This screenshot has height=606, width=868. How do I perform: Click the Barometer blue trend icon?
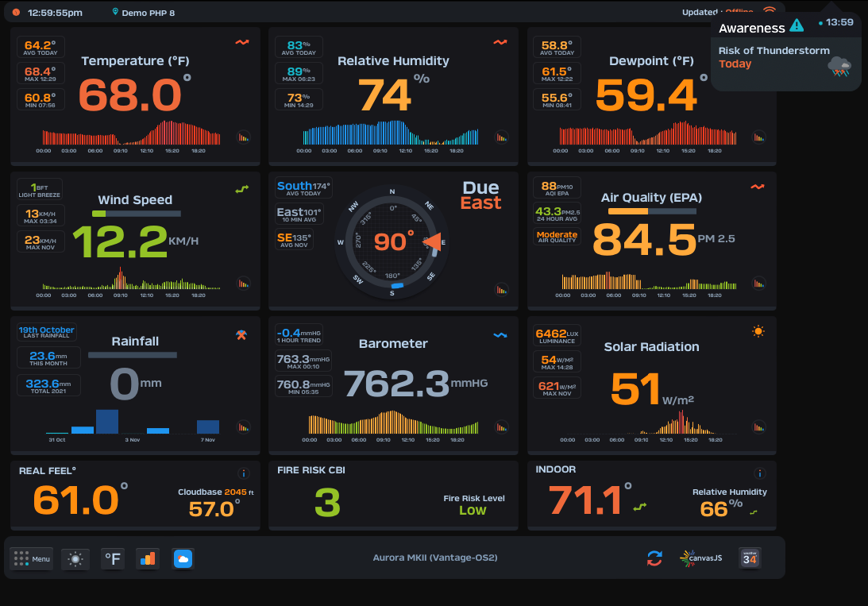500,335
